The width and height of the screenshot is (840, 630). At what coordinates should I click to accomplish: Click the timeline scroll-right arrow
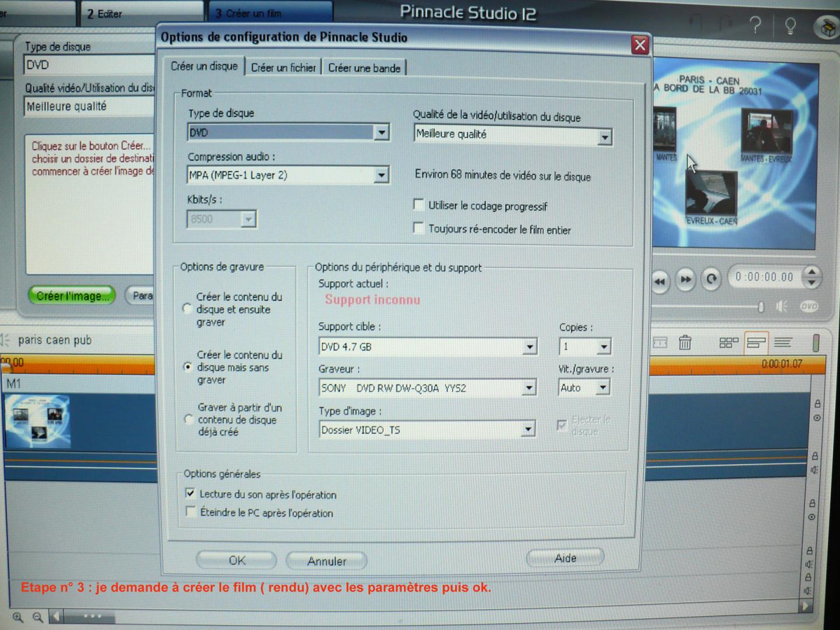806,605
